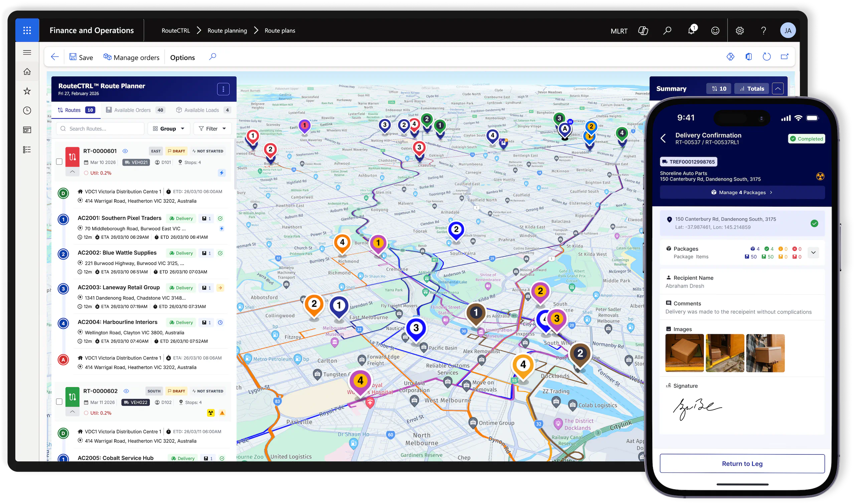Image resolution: width=855 pixels, height=504 pixels.
Task: Click the radioactive hazard icon on RT-0000602
Action: click(x=211, y=413)
